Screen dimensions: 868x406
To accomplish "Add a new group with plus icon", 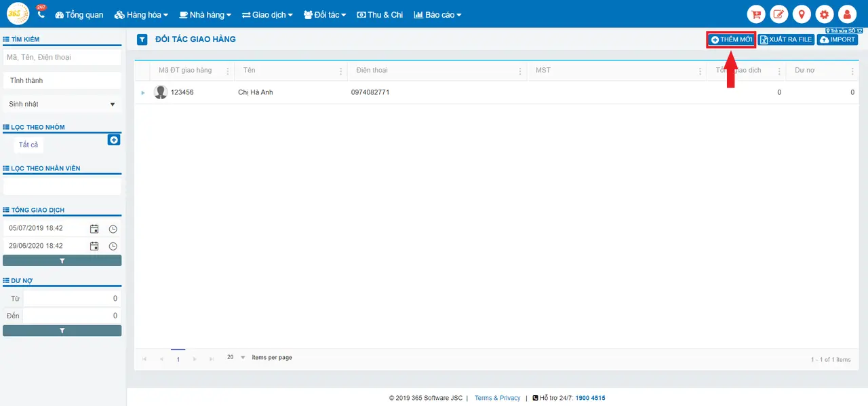I will [x=114, y=140].
